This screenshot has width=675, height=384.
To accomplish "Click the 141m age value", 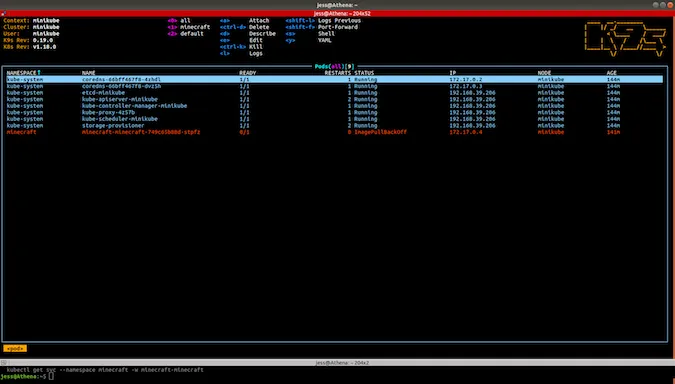I will click(x=613, y=132).
